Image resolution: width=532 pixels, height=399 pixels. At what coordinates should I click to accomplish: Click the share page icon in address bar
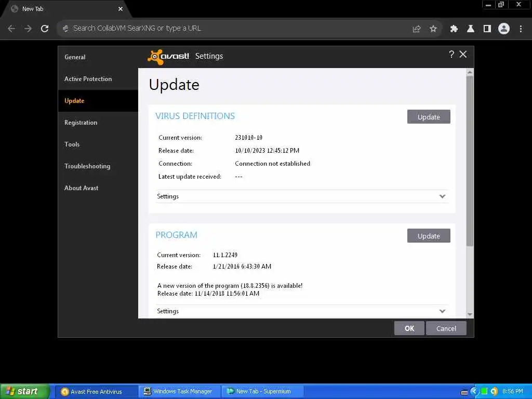click(417, 29)
